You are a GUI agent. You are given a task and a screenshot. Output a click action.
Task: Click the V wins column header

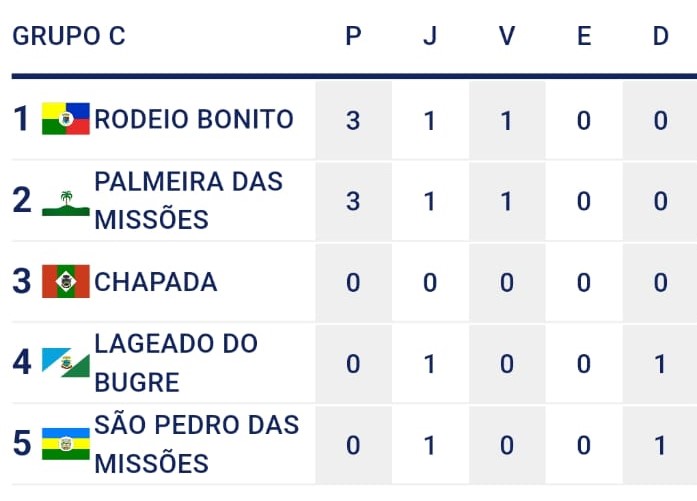(507, 36)
